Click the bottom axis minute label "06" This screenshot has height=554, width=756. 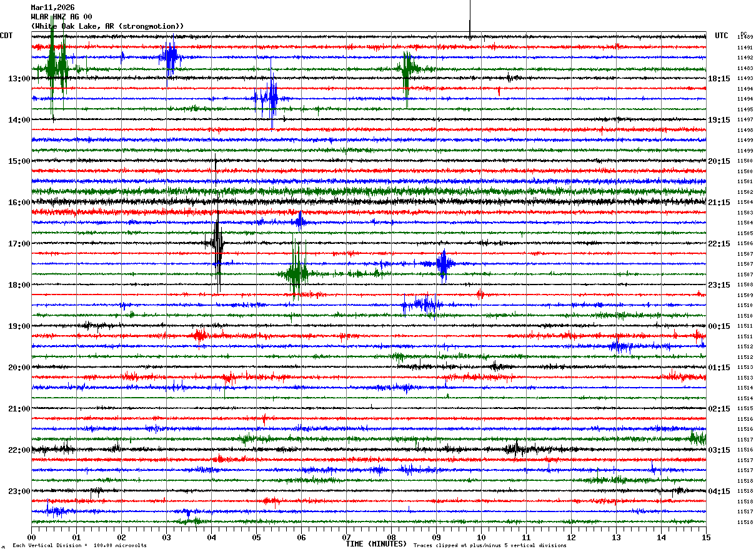301,537
